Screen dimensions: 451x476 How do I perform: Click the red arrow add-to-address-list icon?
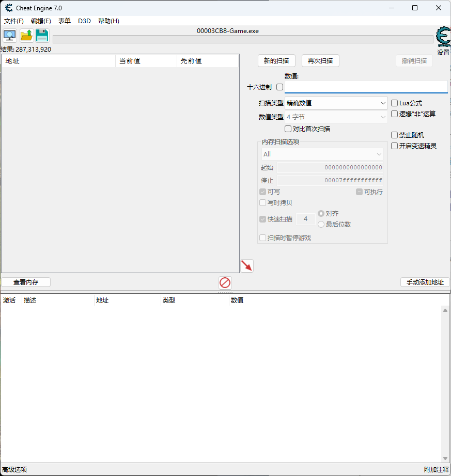(247, 266)
